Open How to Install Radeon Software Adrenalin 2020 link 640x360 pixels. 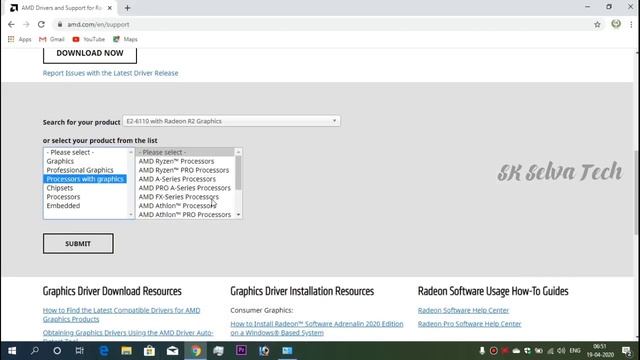click(x=317, y=328)
